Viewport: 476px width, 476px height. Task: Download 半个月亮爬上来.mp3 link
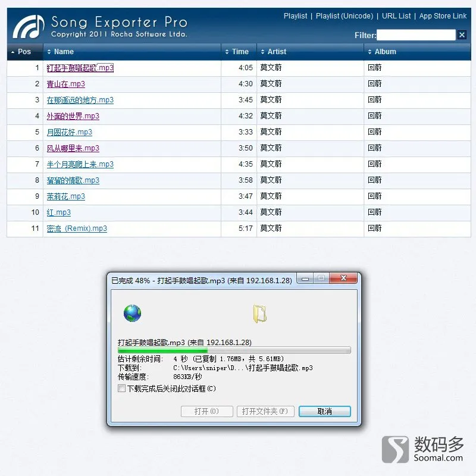(80, 164)
